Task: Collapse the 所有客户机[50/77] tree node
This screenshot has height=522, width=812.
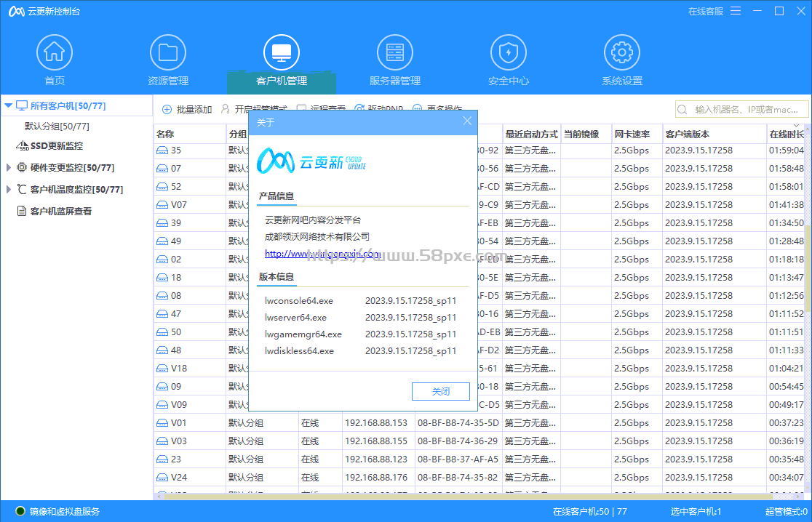Action: tap(8, 105)
